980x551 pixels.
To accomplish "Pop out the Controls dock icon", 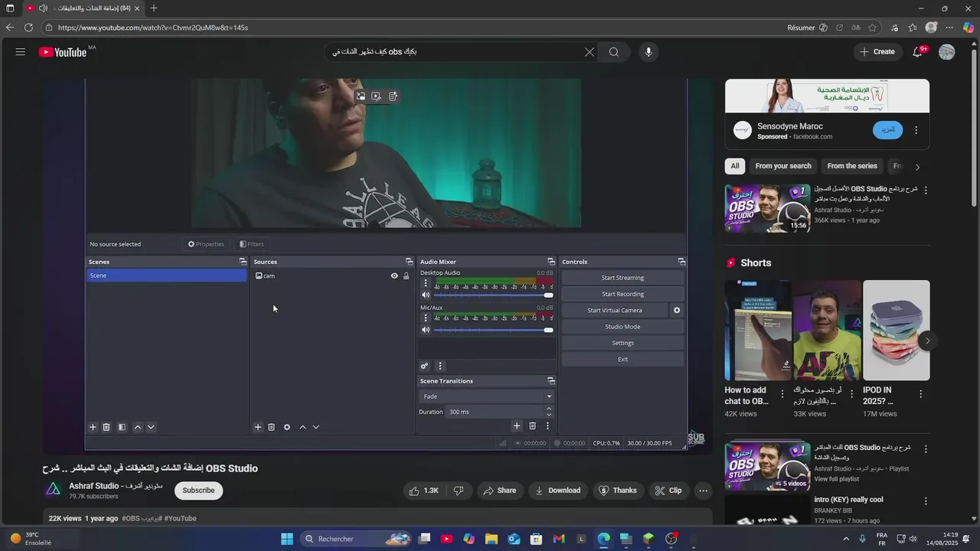I will [681, 262].
